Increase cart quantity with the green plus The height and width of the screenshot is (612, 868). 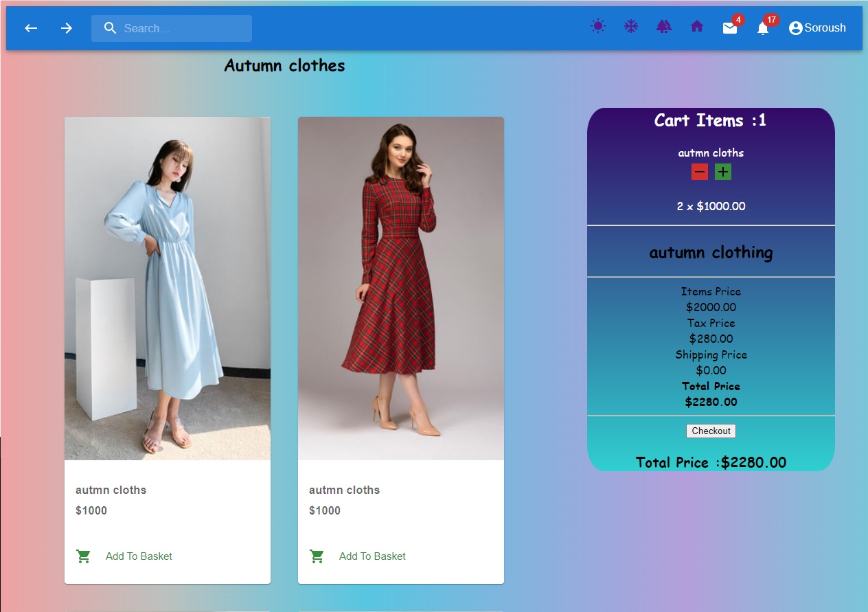[x=722, y=172]
